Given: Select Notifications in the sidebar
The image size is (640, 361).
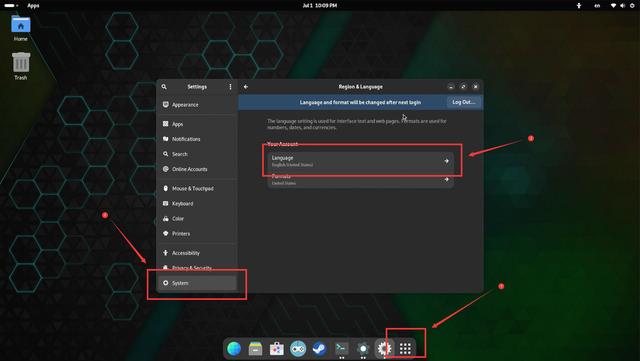Looking at the screenshot, I should coord(197,139).
